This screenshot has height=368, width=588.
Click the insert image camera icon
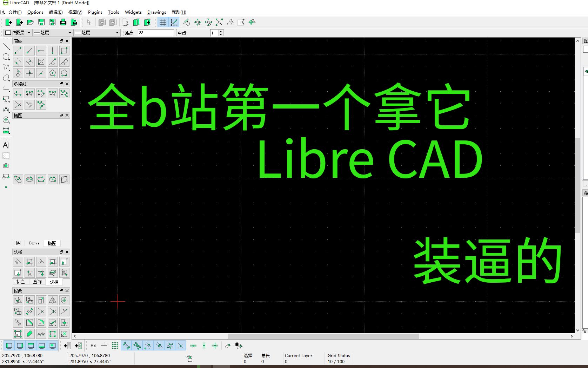(x=6, y=166)
